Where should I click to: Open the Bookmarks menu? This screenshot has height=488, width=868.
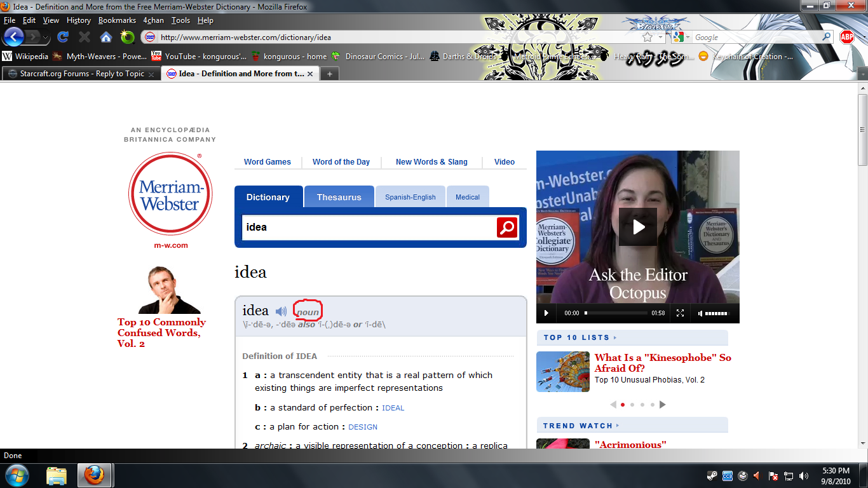117,20
